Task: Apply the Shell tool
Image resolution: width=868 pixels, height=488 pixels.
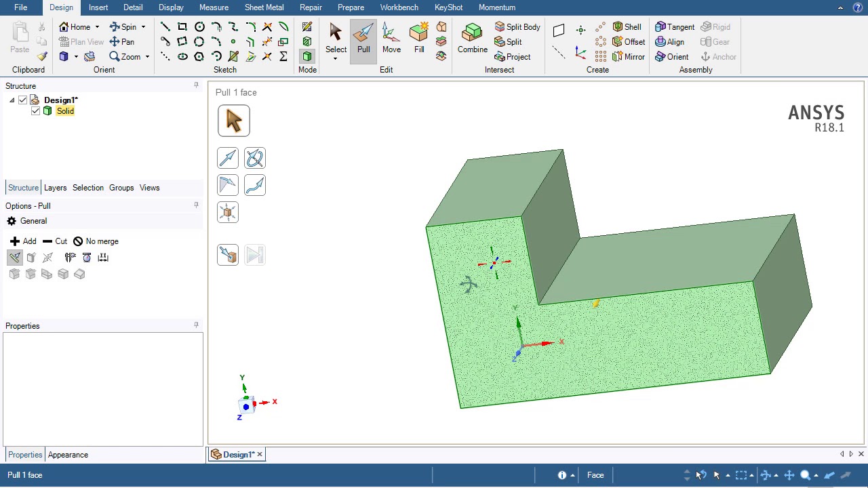Action: pyautogui.click(x=627, y=27)
